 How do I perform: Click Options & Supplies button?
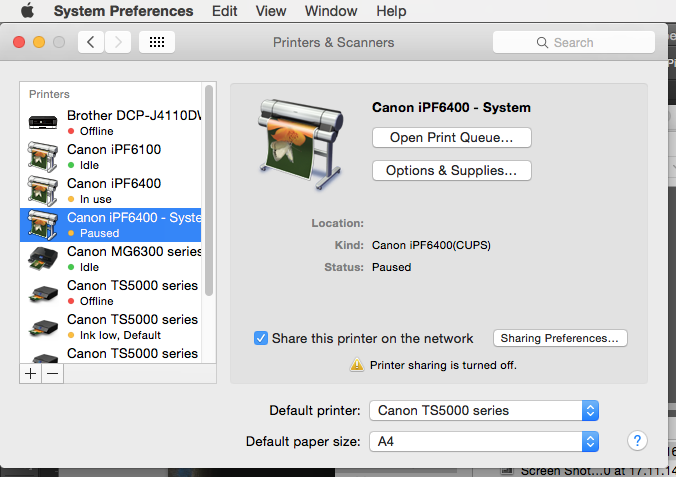451,171
